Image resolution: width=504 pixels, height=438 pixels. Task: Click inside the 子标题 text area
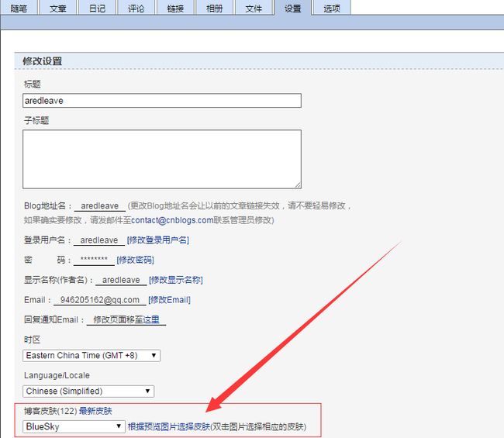coord(162,159)
